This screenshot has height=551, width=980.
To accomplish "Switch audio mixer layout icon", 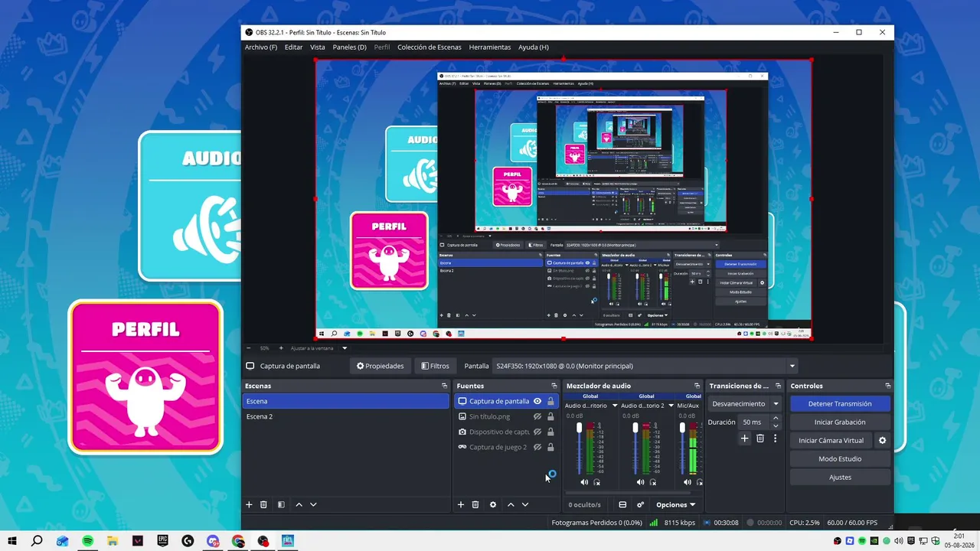I will point(622,504).
